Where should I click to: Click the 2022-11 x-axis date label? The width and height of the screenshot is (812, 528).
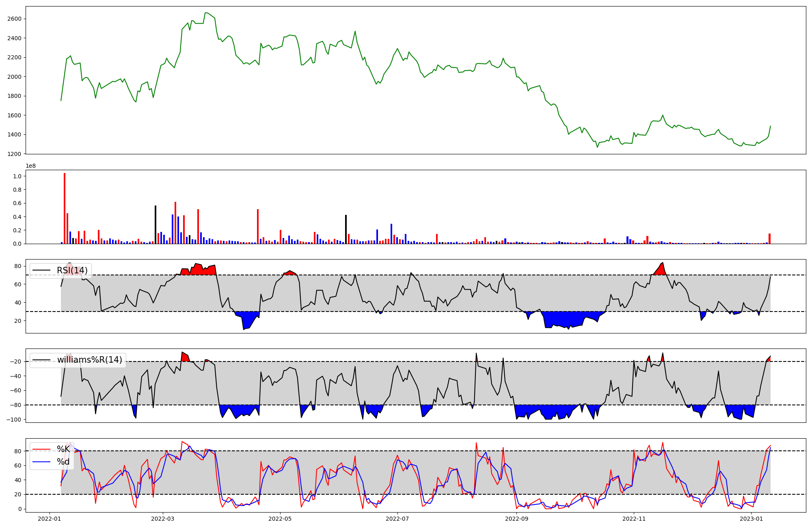634,519
